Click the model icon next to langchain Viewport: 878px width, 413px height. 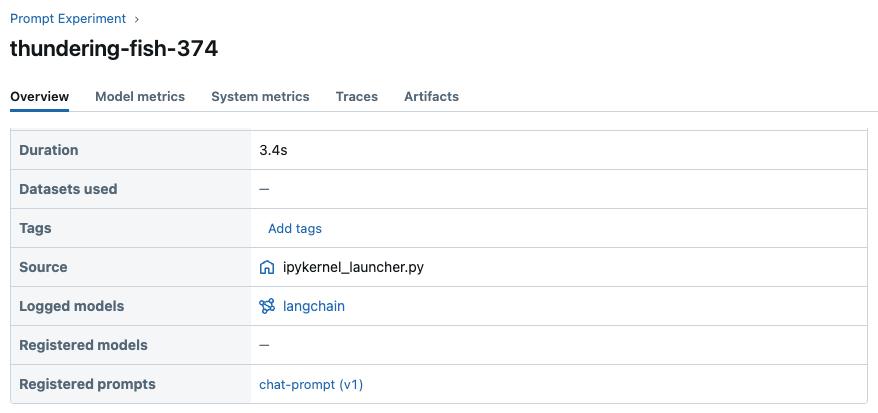tap(267, 306)
